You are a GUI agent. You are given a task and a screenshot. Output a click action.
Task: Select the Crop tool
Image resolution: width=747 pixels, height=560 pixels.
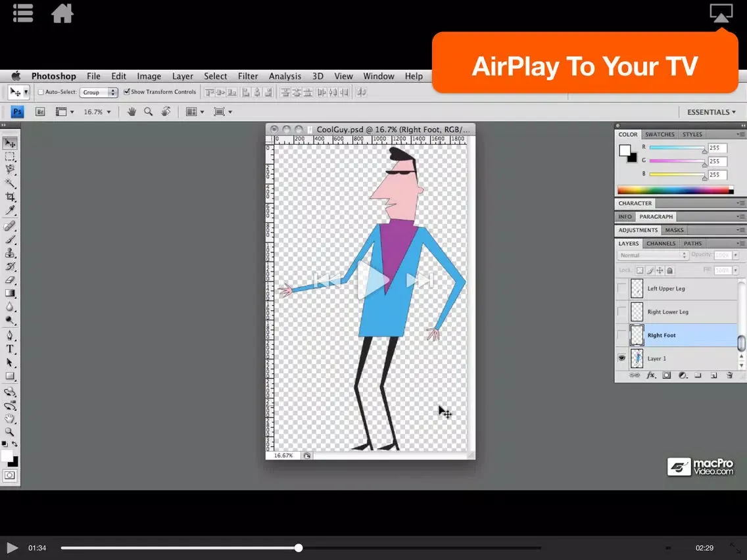click(x=9, y=197)
